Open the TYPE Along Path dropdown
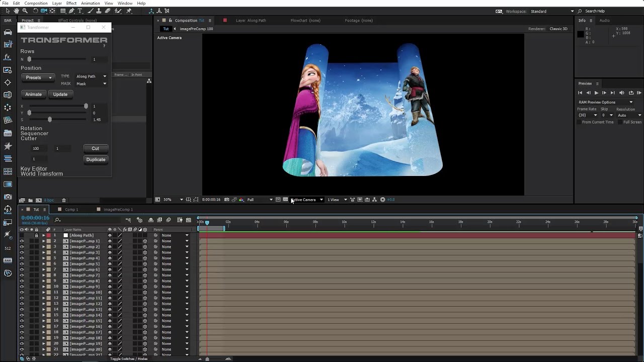 [91, 76]
